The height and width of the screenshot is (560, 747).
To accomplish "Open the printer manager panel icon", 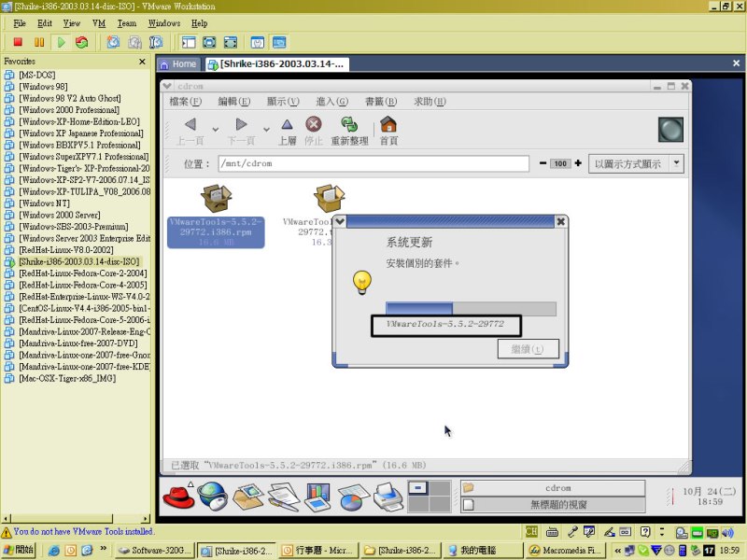I will (388, 497).
